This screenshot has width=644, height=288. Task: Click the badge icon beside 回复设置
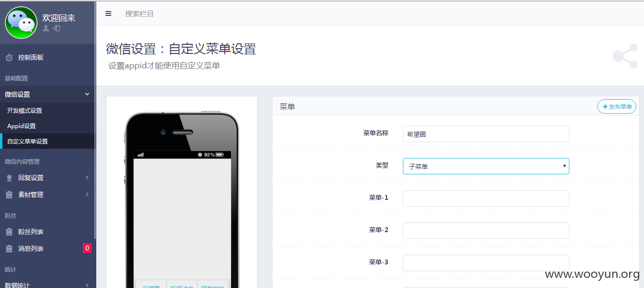(9, 178)
